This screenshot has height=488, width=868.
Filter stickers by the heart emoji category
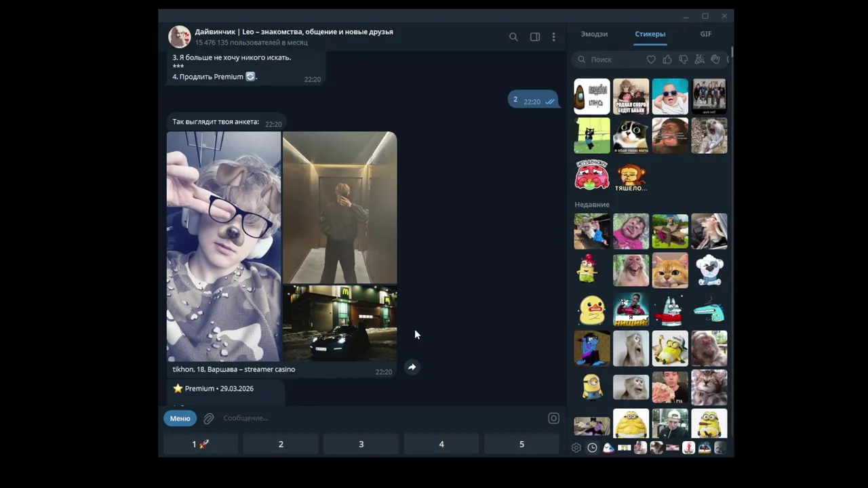click(651, 60)
